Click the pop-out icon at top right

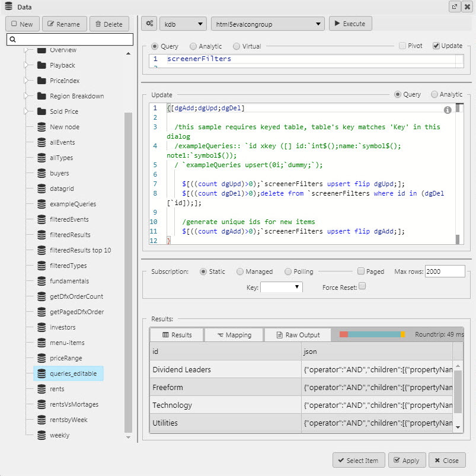pos(454,7)
